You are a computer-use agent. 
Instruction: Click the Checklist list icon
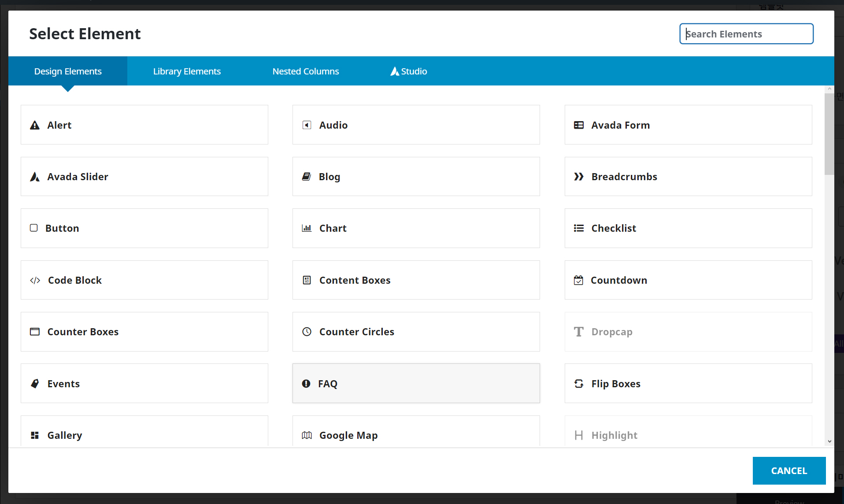click(x=579, y=228)
